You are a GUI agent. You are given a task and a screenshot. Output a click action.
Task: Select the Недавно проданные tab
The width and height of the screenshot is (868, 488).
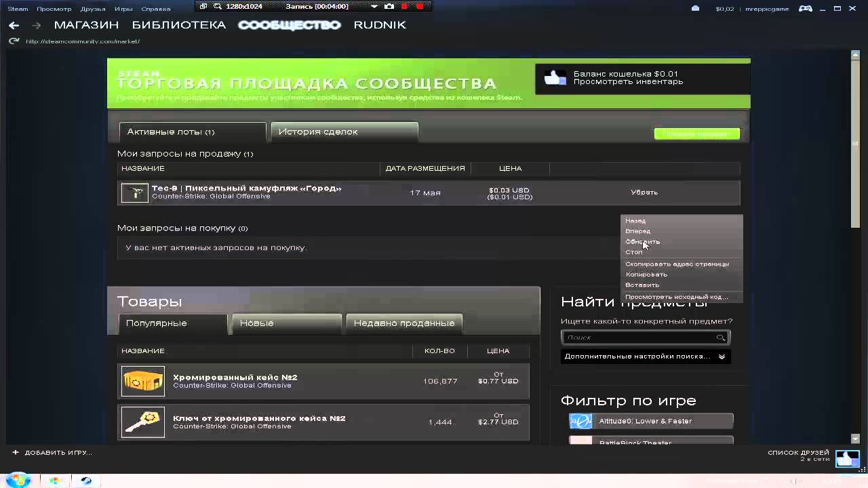[x=405, y=323]
